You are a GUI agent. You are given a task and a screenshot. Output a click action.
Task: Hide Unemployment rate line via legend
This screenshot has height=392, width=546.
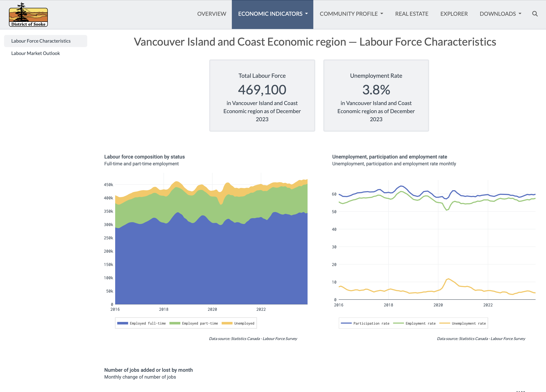(463, 323)
